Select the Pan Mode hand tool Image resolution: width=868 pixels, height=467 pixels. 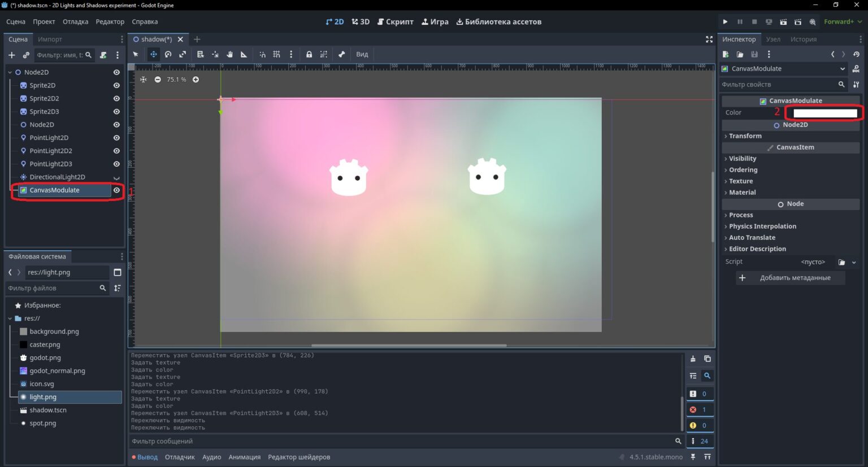[229, 54]
